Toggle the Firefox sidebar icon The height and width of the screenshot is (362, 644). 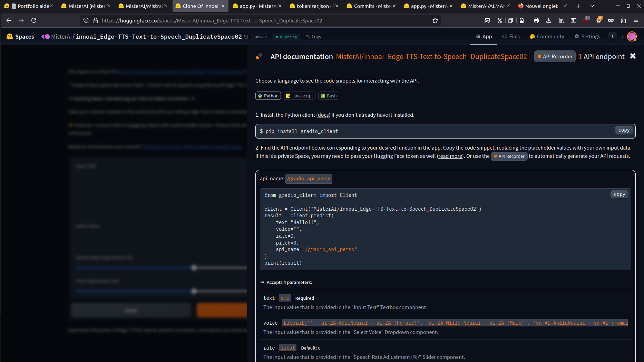point(574,20)
